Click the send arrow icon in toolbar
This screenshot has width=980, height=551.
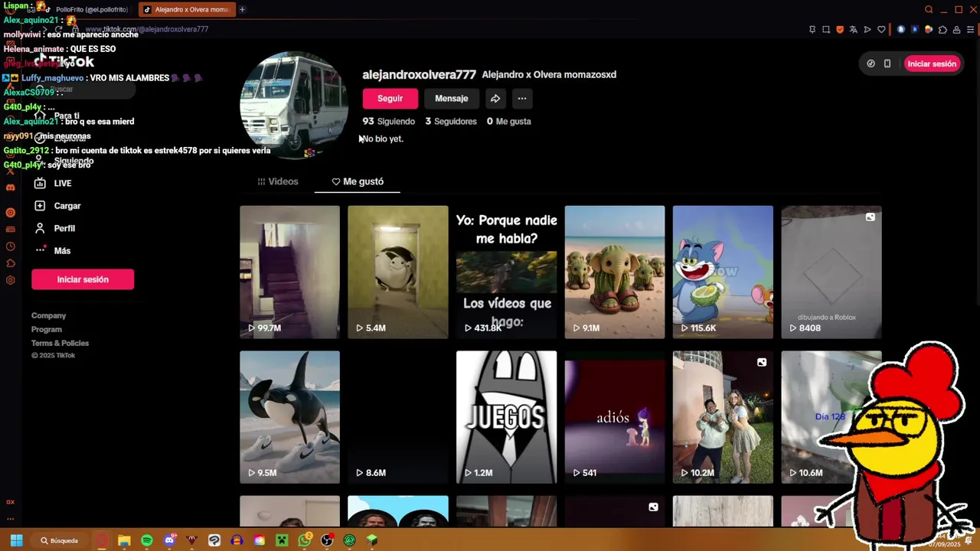coord(867,30)
